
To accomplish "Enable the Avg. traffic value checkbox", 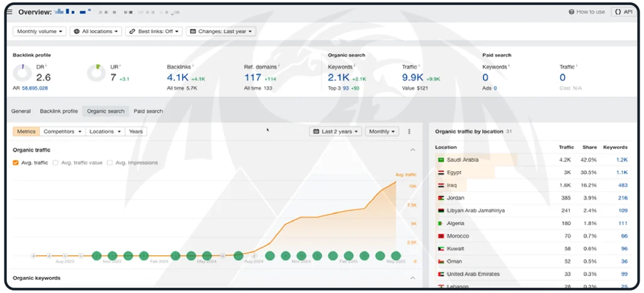I will pos(56,163).
